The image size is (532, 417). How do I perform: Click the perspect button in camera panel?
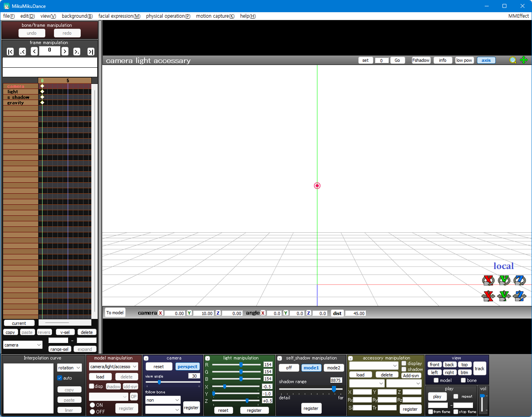click(x=187, y=367)
